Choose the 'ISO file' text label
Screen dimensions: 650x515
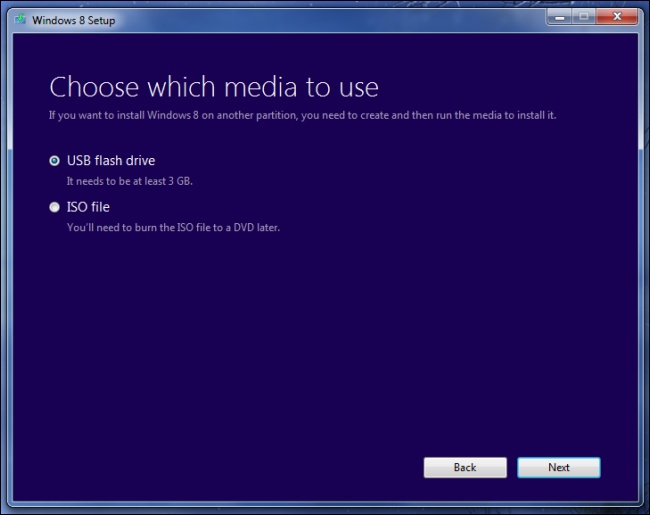point(88,207)
